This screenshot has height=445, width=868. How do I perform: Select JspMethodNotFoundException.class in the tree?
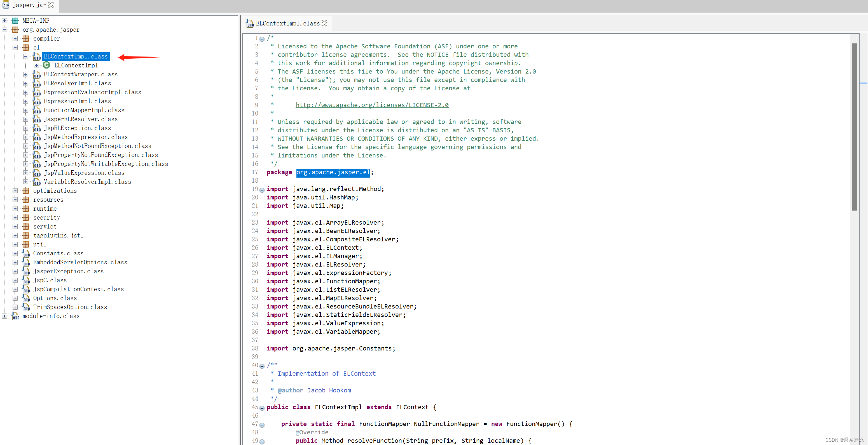pyautogui.click(x=97, y=146)
